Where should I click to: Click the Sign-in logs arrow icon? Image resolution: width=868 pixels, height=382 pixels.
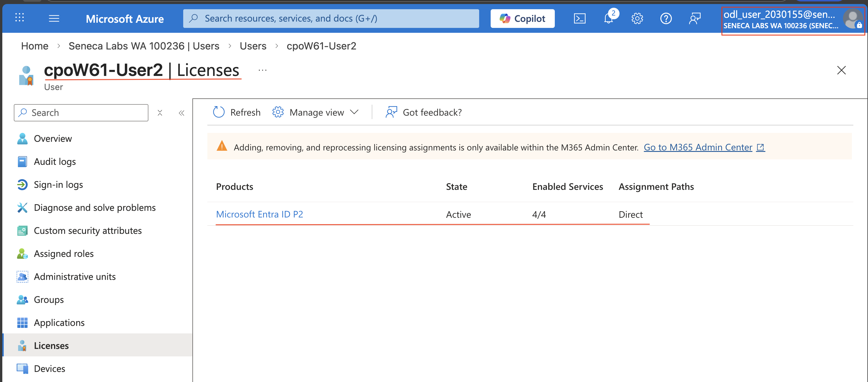[x=22, y=185]
